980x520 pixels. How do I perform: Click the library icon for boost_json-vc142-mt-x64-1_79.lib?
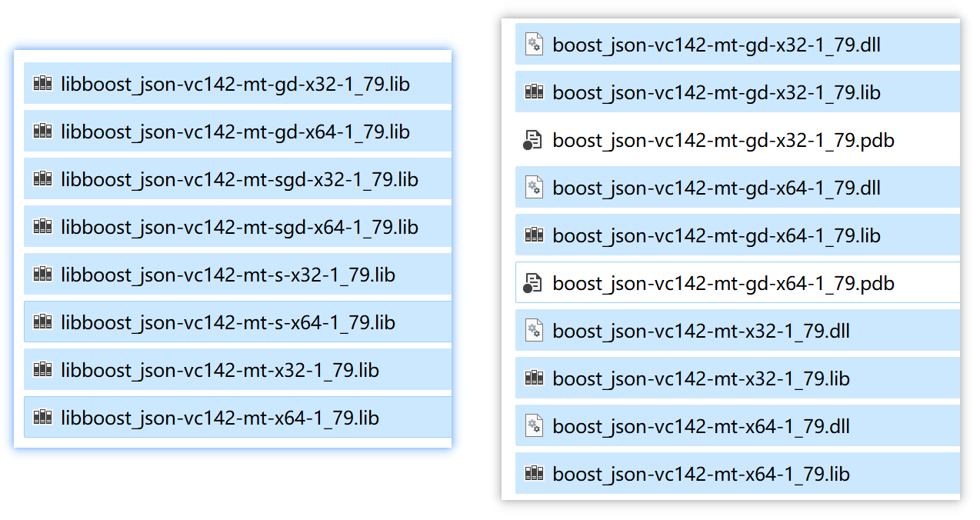pyautogui.click(x=534, y=474)
